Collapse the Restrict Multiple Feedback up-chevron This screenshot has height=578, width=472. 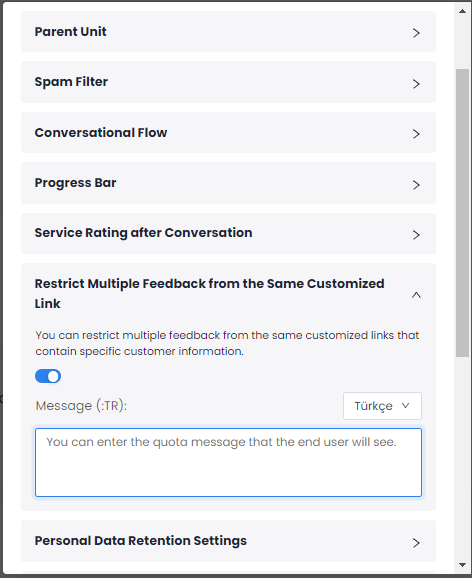416,295
